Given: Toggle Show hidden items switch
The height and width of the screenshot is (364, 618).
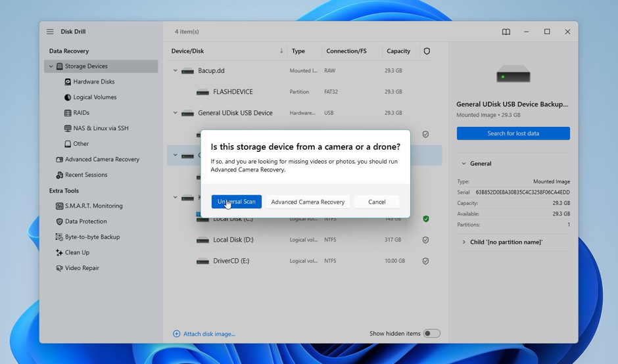Looking at the screenshot, I should [431, 333].
